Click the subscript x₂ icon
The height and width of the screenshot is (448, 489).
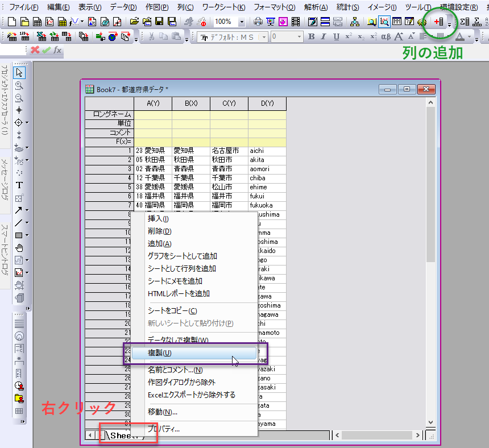[361, 37]
